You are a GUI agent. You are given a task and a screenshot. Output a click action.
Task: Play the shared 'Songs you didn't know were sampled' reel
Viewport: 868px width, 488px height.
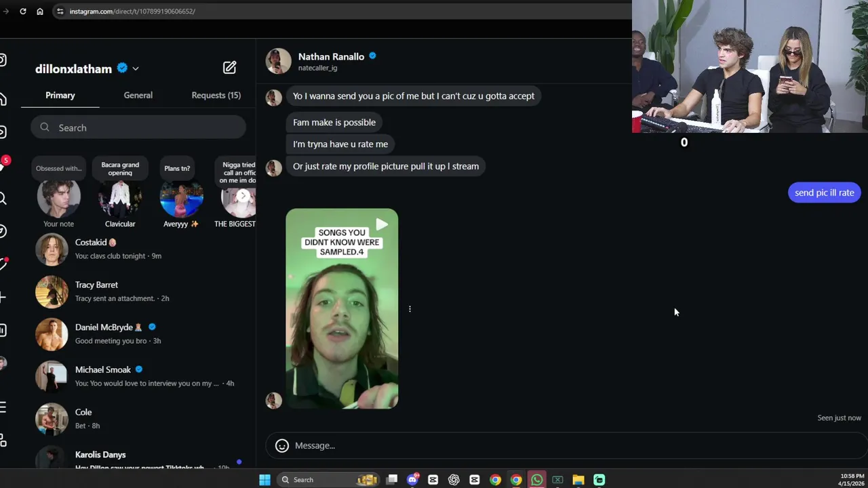point(342,308)
